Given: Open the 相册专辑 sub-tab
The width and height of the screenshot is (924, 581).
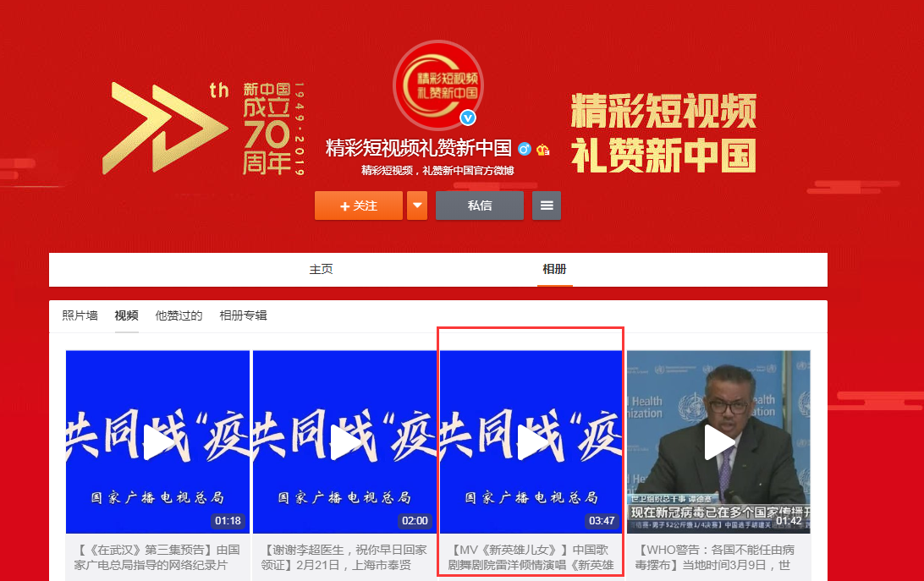Looking at the screenshot, I should pos(243,315).
